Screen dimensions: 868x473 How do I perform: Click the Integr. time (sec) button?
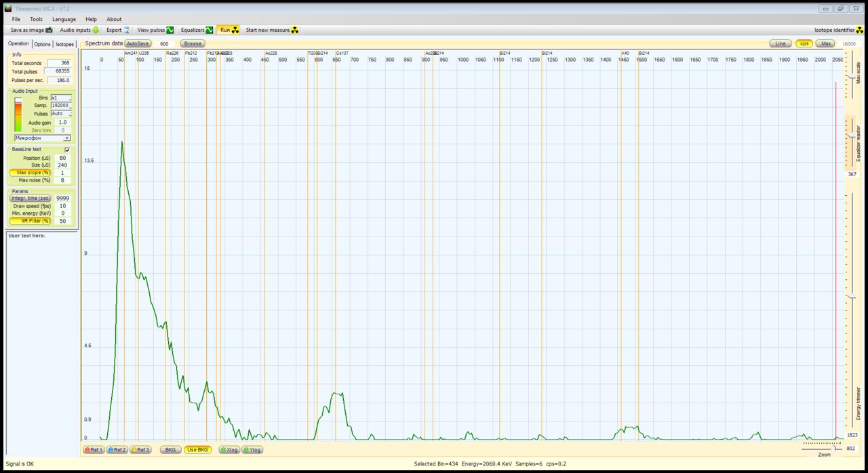click(x=30, y=198)
